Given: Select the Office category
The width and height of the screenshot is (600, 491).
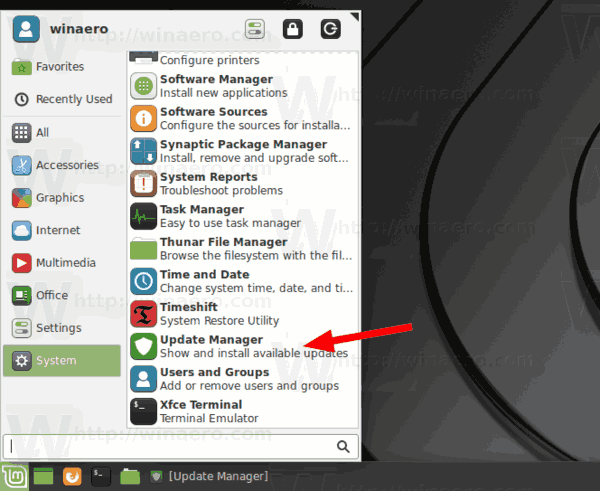Looking at the screenshot, I should (62, 295).
